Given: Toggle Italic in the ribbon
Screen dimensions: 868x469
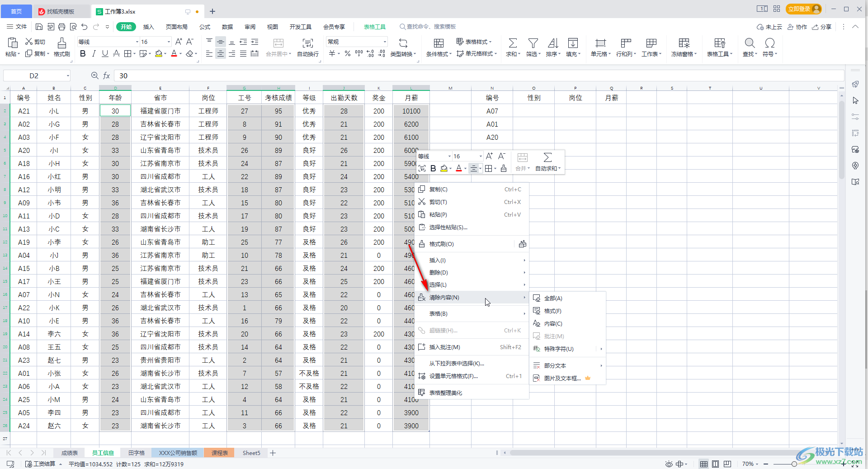Looking at the screenshot, I should pyautogui.click(x=94, y=54).
